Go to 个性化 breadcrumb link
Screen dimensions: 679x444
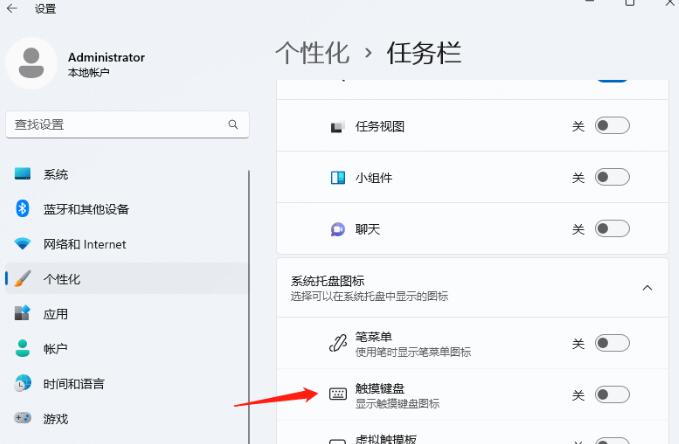[312, 53]
